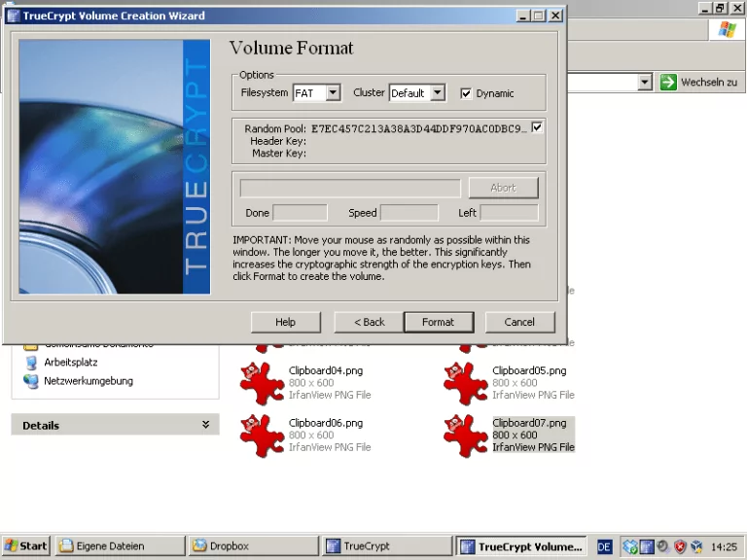Open the Explorer address bar dropdown arrow

point(645,82)
